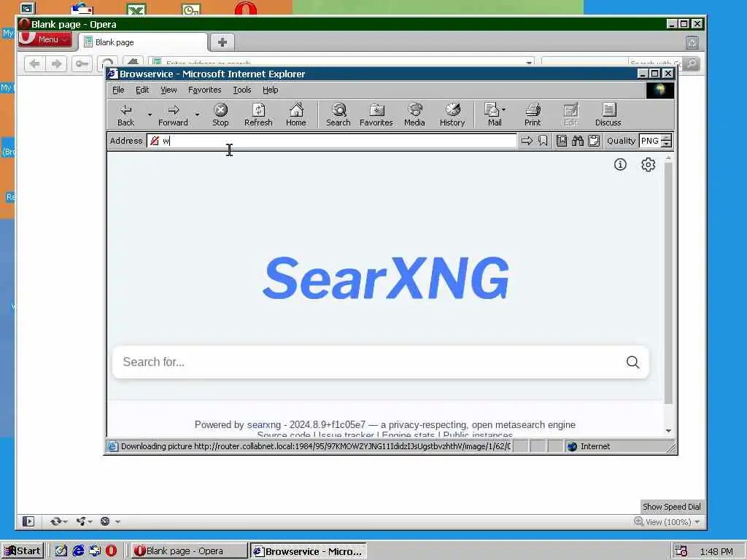Switch to Browservice taskbar button

309,551
